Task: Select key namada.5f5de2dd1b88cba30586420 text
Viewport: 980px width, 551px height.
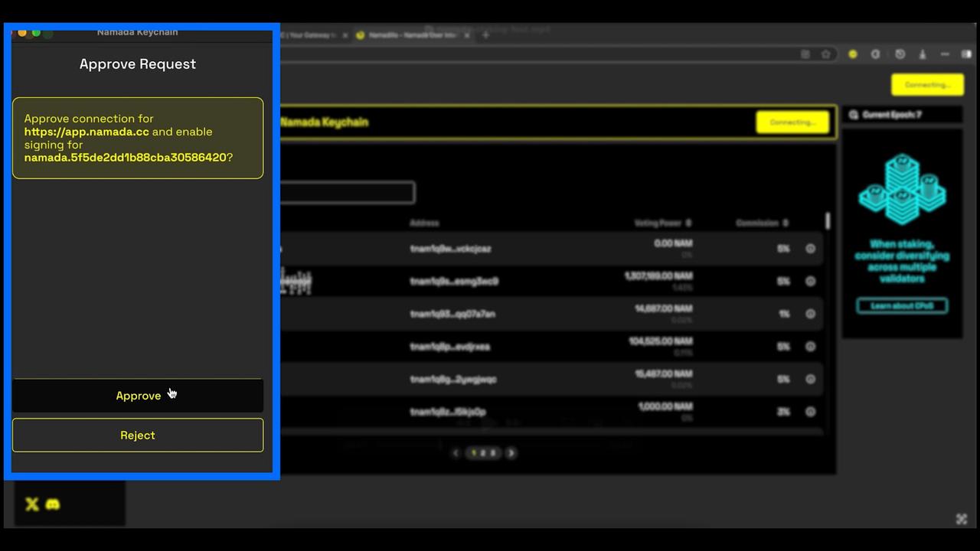Action: coord(125,158)
